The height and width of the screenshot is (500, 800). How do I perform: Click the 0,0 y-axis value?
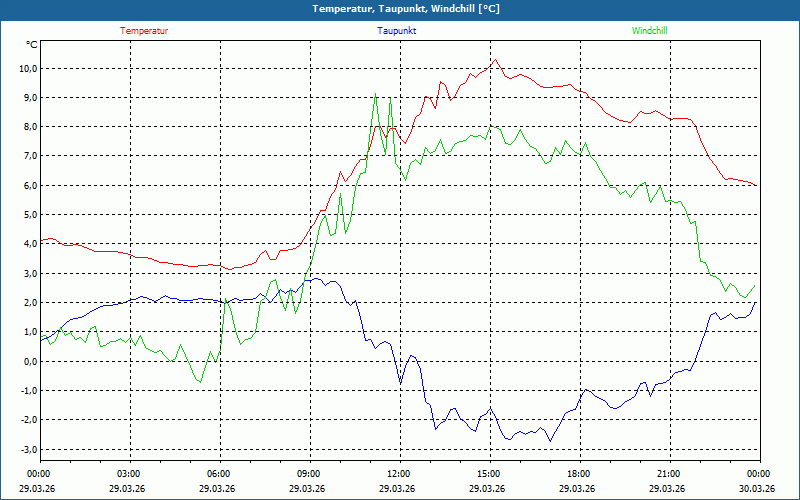[x=31, y=361]
